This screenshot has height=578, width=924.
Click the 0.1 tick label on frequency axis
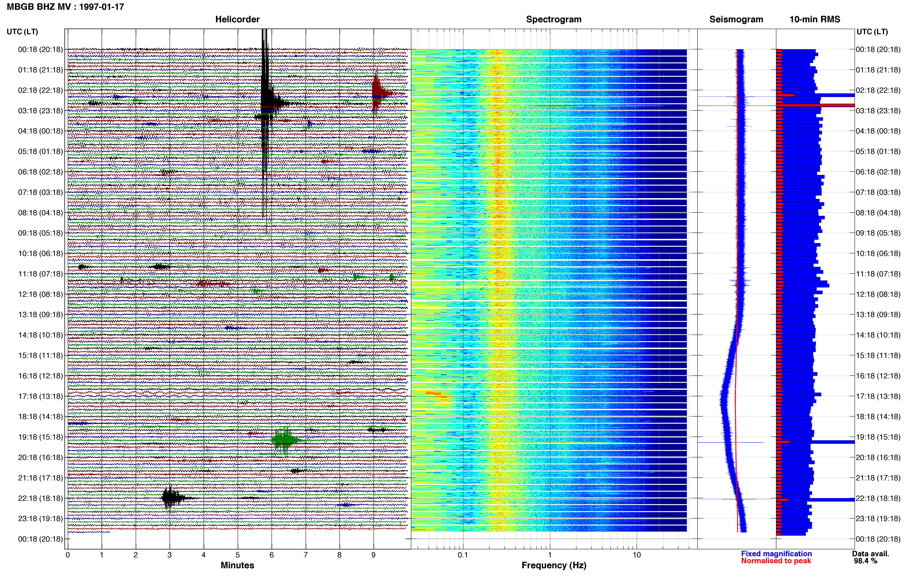463,555
